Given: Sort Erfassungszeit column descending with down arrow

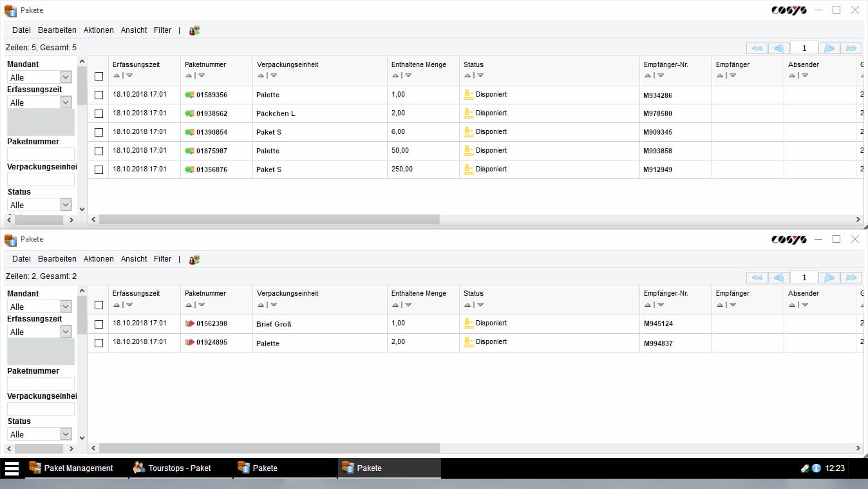Looking at the screenshot, I should click(128, 75).
